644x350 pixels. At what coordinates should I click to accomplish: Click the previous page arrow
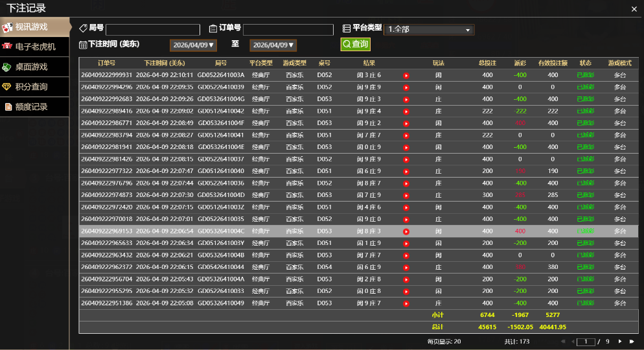point(572,341)
